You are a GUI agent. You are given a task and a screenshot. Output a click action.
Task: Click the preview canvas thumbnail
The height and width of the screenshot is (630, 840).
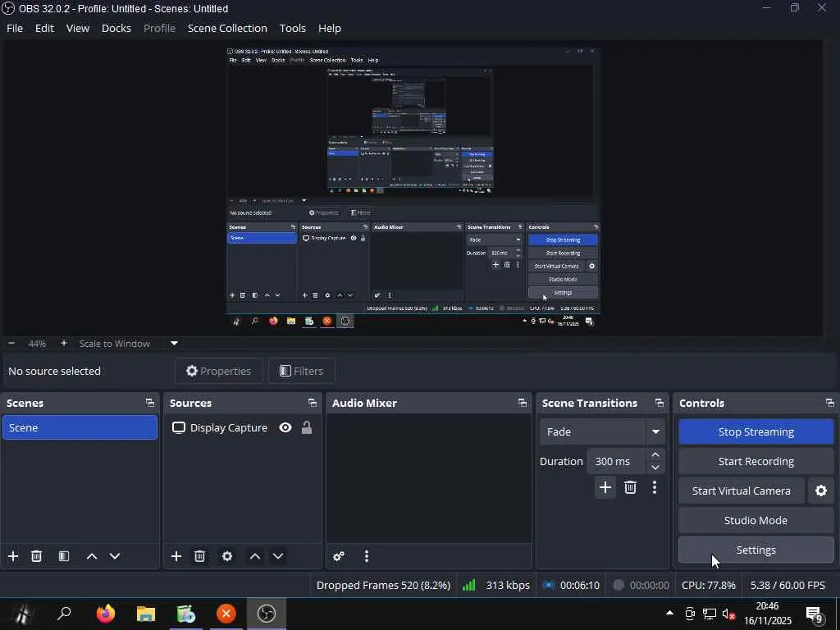pos(413,188)
